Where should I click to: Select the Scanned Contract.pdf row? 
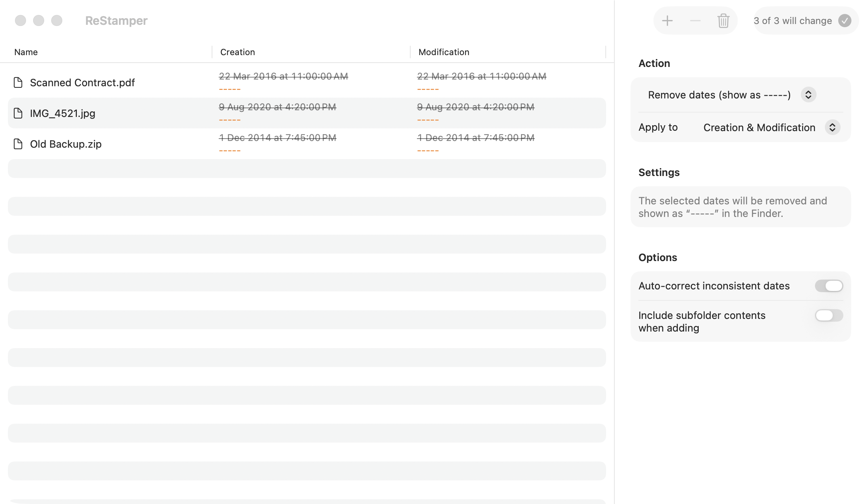pos(307,82)
